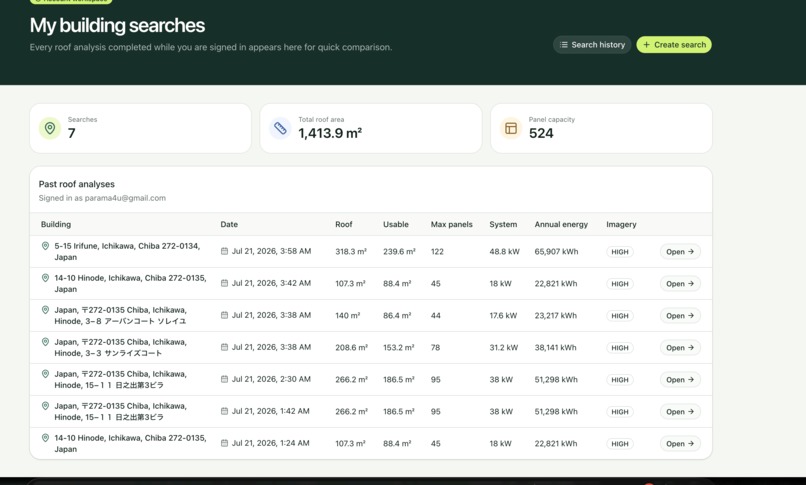Viewport: 806px width, 485px height.
Task: Click the location pin icon in Searches card
Action: (50, 128)
